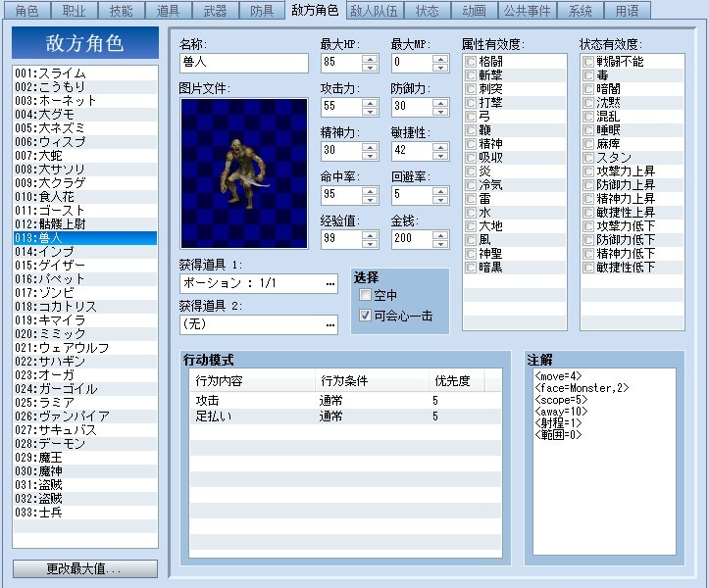
Task: Select enemy 001:スライム in list
Action: click(x=85, y=73)
